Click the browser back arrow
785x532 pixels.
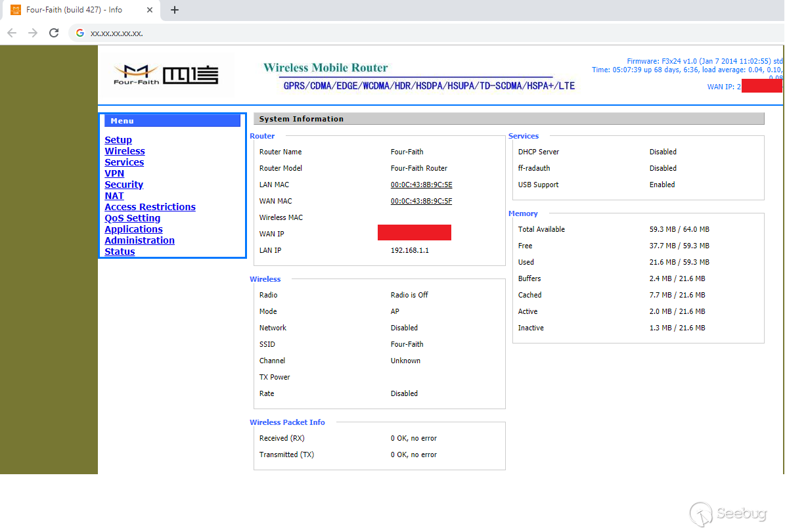pos(12,33)
